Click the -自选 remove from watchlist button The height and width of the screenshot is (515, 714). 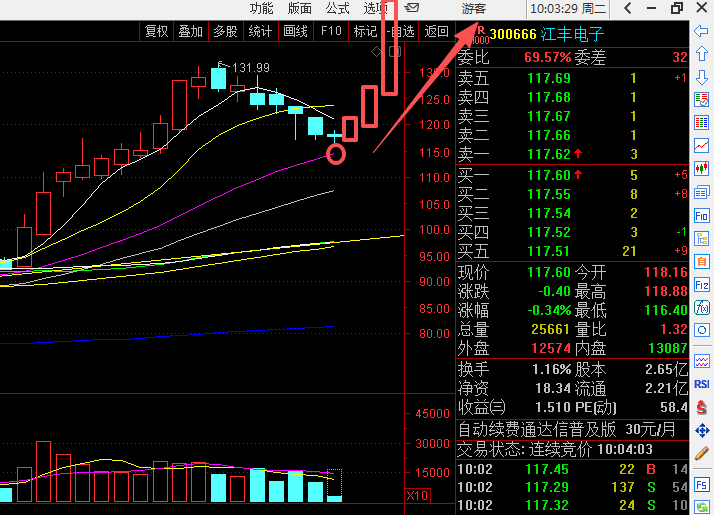click(401, 31)
